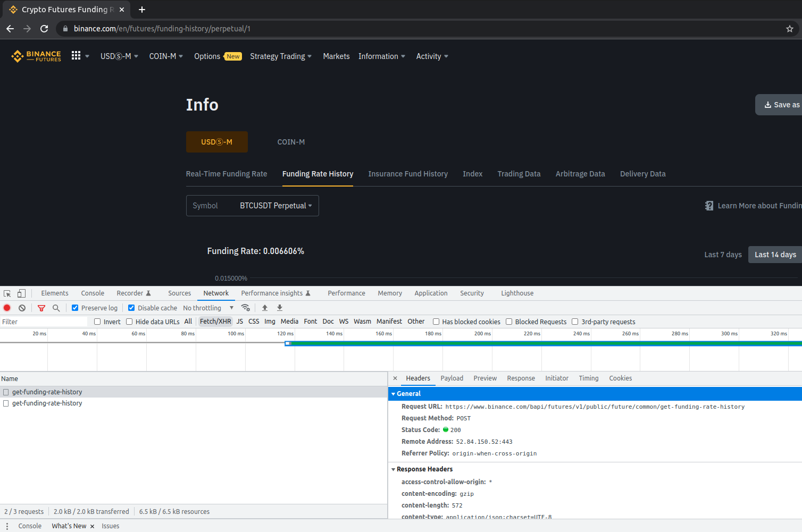Open the Timing tab
Viewport: 802px width, 532px height.
[589, 378]
